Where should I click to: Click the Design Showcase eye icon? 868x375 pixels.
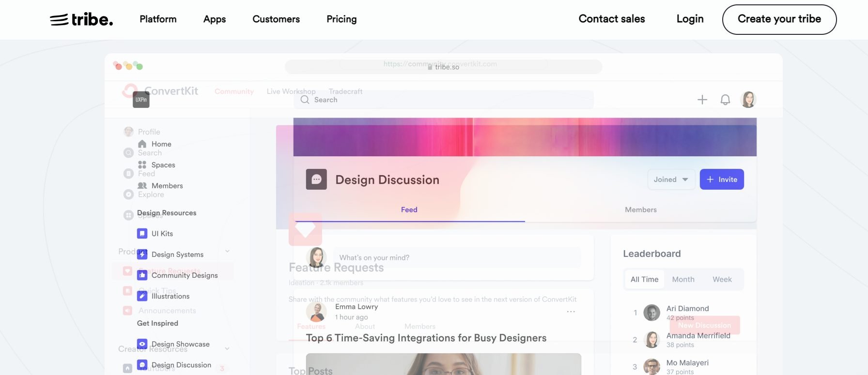pos(142,344)
